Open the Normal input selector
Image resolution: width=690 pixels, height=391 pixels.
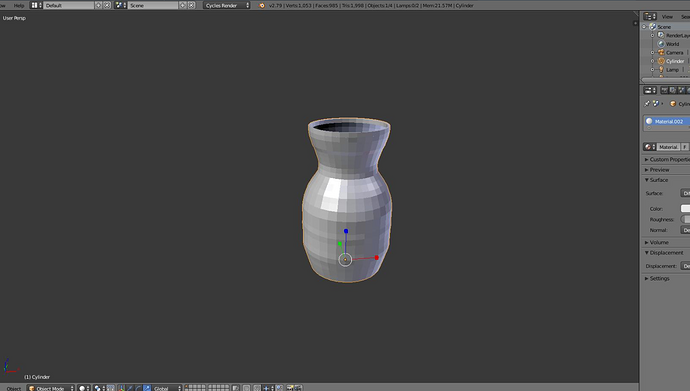pos(685,230)
